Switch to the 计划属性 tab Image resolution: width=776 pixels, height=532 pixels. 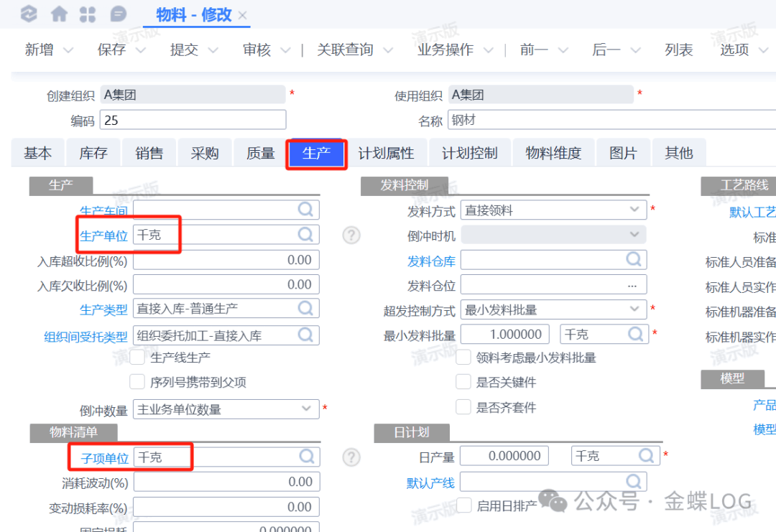[386, 153]
